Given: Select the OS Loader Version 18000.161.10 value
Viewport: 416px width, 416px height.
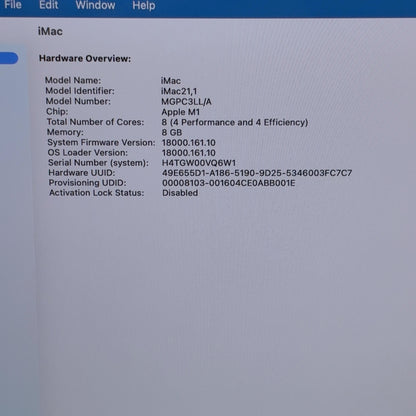Looking at the screenshot, I should 189,153.
